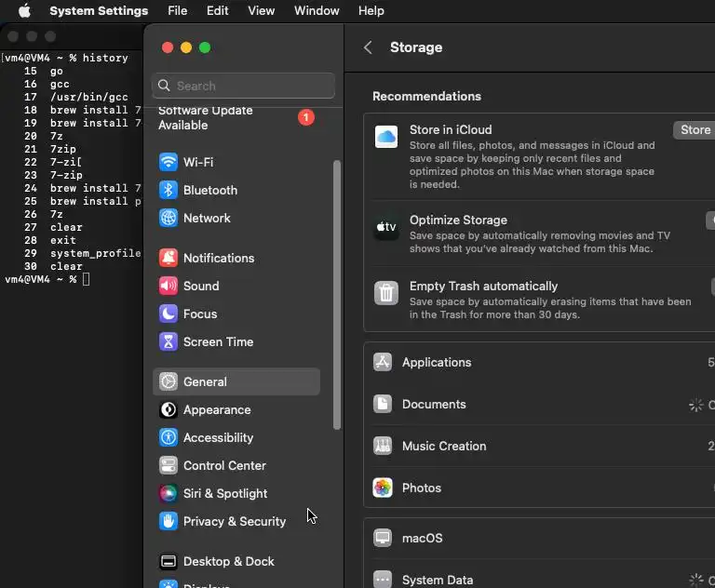Open Notifications bell icon
Viewport: 715px width, 588px height.
(168, 258)
